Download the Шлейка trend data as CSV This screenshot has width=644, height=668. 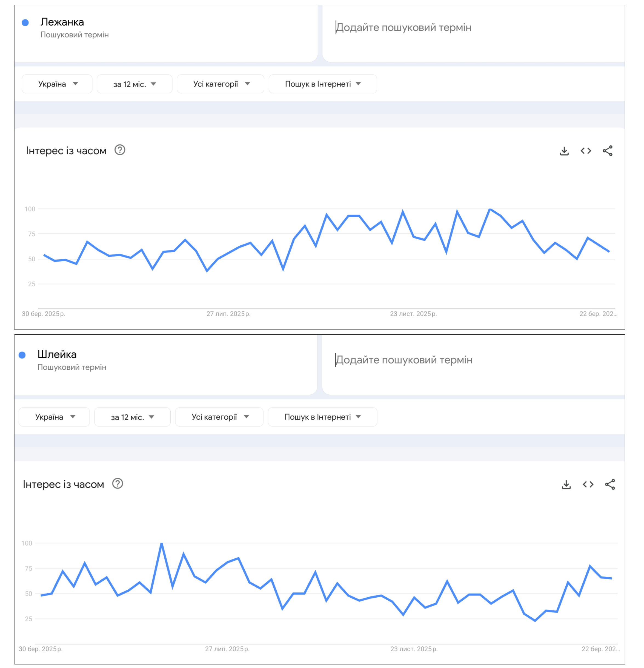(x=566, y=484)
